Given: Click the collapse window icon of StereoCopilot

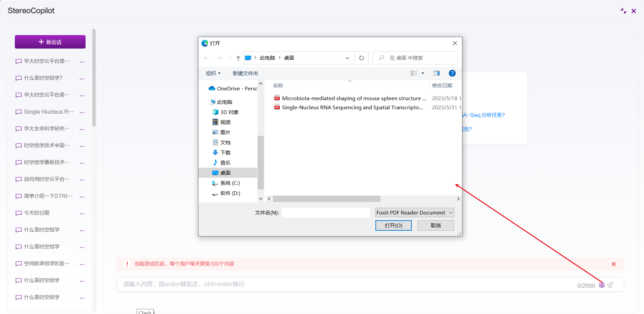Looking at the screenshot, I should tap(623, 11).
